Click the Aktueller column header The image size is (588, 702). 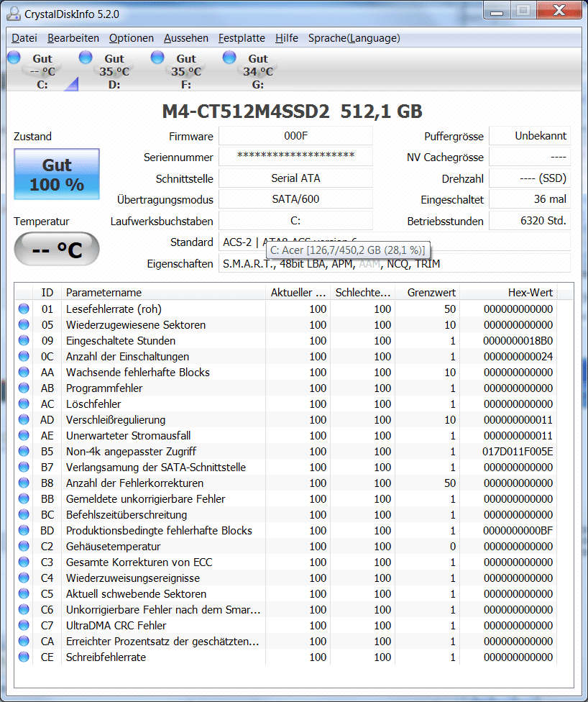(x=298, y=292)
